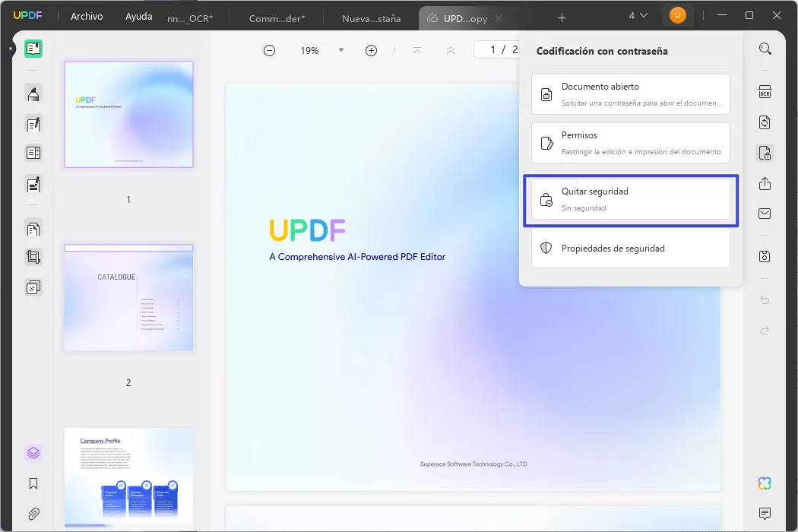798x532 pixels.
Task: Open the Page layout reader tool
Action: (x=33, y=153)
